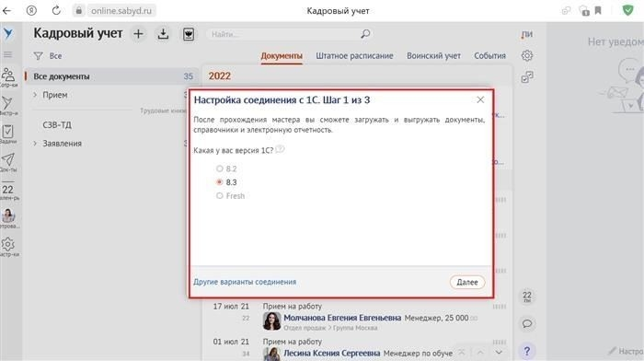The height and width of the screenshot is (361, 644).
Task: Open Воинский учет tab
Action: [x=433, y=56]
